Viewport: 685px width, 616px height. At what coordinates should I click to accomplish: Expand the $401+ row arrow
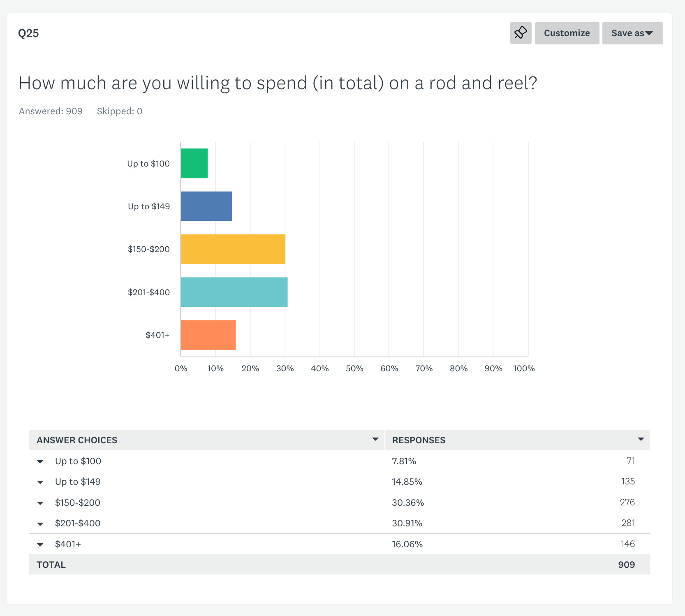(40, 544)
